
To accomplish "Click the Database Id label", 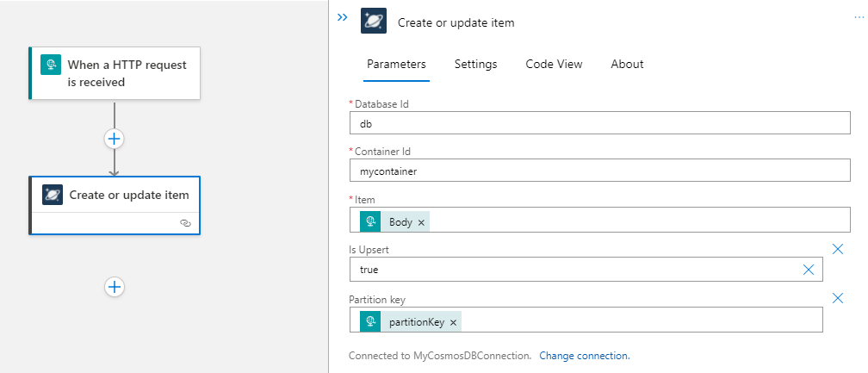I will (x=382, y=103).
